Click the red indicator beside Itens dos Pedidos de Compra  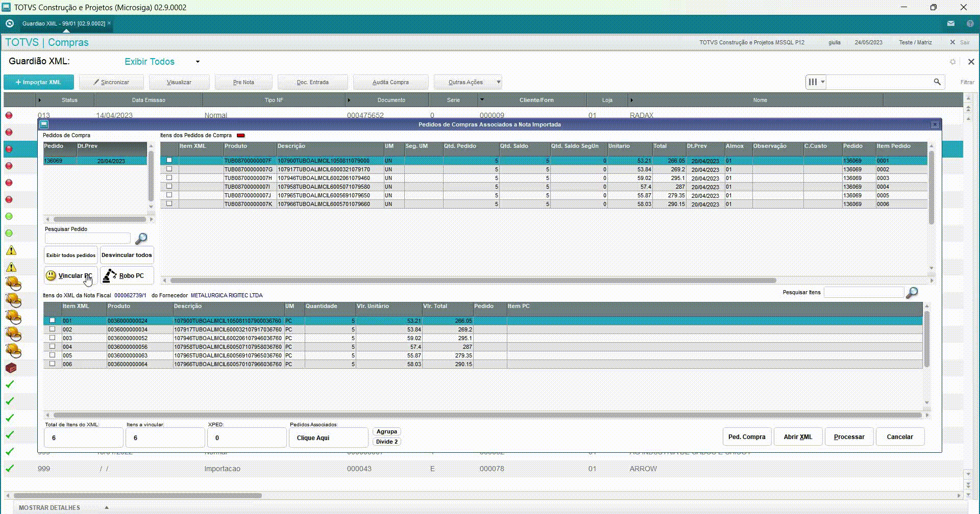pos(240,136)
